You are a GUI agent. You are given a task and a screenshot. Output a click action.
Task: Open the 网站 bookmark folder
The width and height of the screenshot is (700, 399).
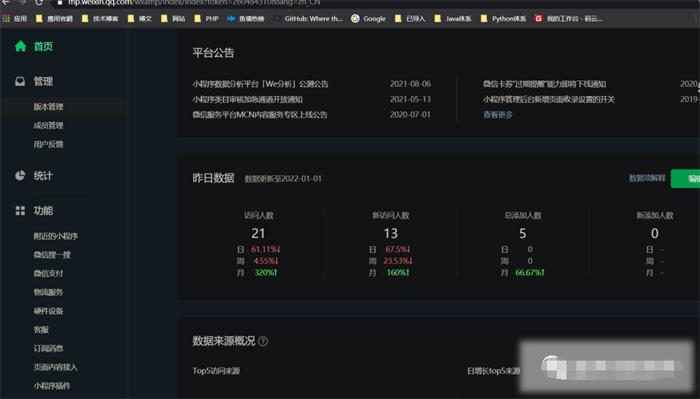173,18
